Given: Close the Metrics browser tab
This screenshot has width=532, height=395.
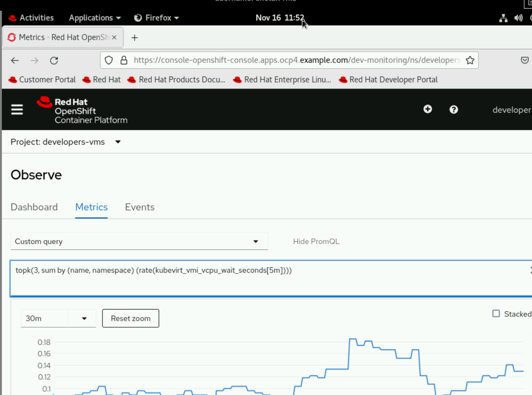Looking at the screenshot, I should coord(114,38).
